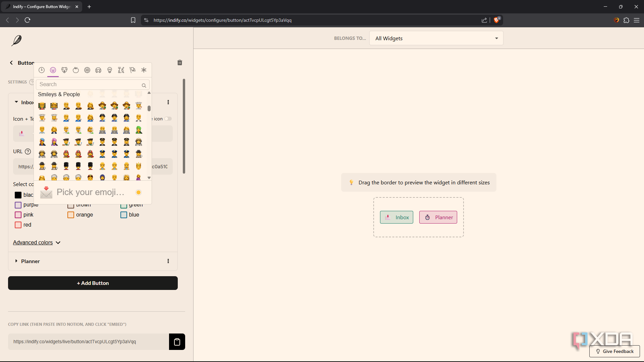This screenshot has width=644, height=362.
Task: Open the Food & Drink emoji category
Action: (76, 70)
